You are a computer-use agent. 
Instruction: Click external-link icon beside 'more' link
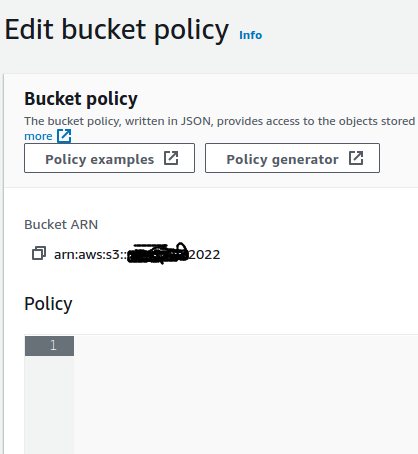click(x=64, y=136)
